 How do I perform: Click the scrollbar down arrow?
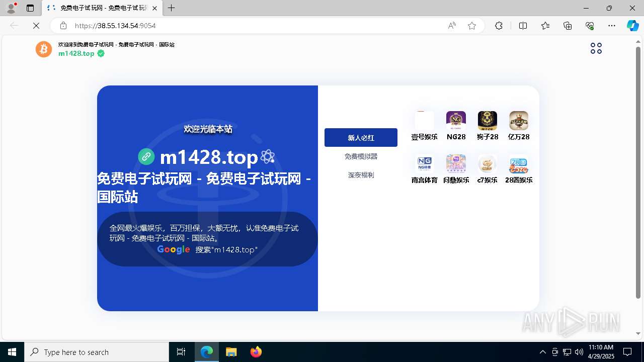(638, 333)
